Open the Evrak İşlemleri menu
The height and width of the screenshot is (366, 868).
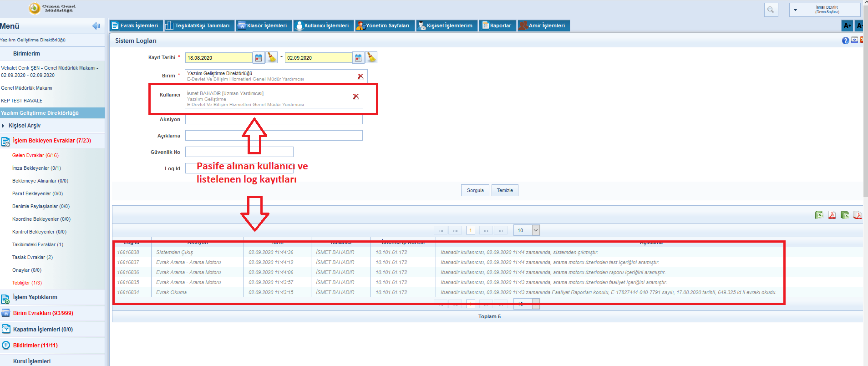(x=135, y=25)
